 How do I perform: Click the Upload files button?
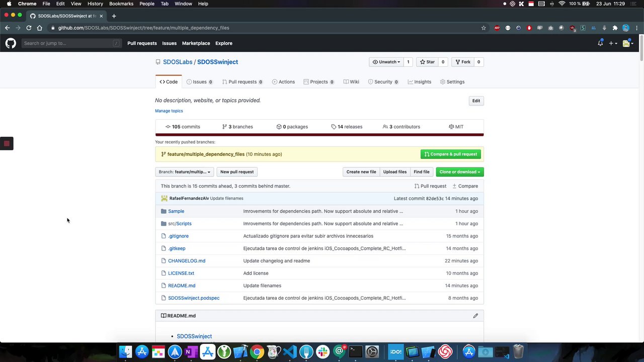[x=395, y=172]
